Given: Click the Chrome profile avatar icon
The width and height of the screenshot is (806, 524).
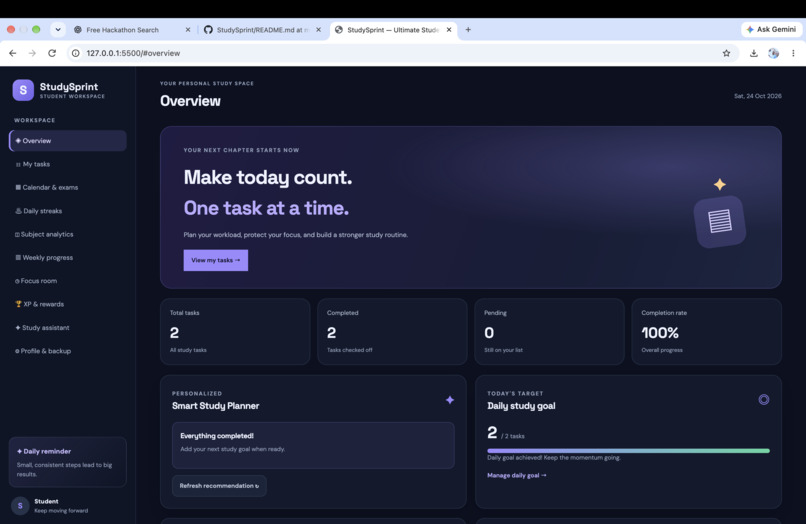Looking at the screenshot, I should coord(774,53).
